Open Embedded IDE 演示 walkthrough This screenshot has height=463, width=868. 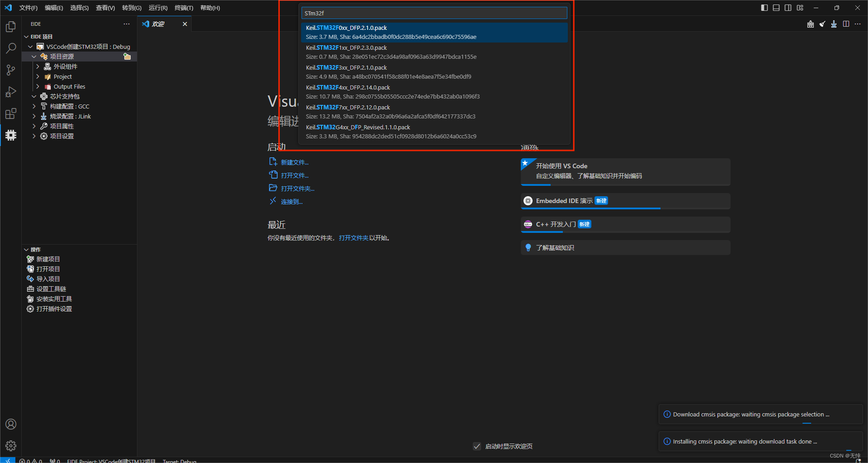(625, 201)
